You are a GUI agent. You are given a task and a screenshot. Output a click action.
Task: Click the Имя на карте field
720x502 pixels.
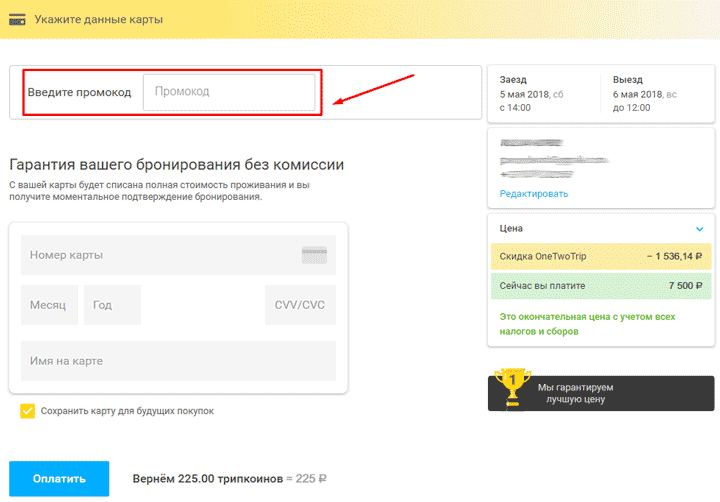(178, 360)
